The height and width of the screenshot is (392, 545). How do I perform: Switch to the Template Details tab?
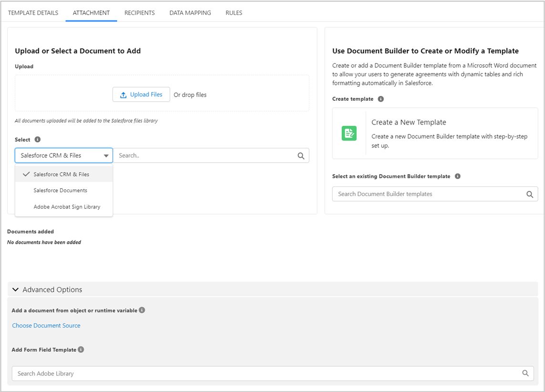point(33,13)
